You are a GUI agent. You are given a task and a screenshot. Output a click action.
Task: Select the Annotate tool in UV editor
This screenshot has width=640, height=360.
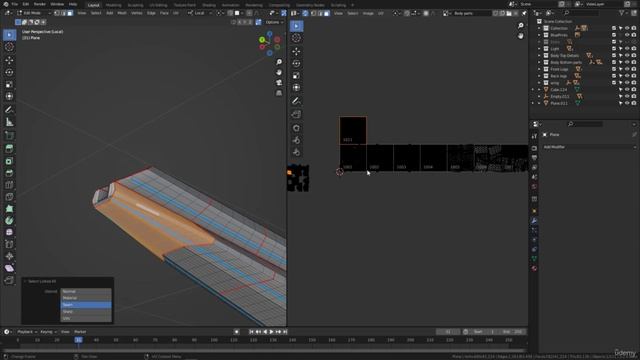pyautogui.click(x=296, y=101)
